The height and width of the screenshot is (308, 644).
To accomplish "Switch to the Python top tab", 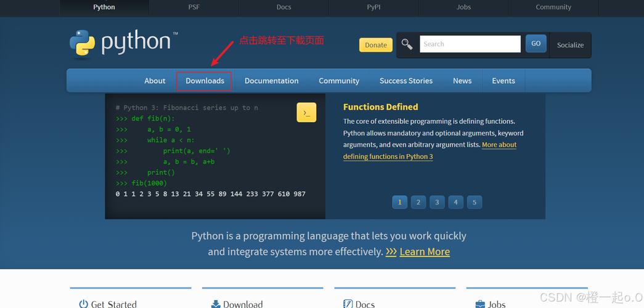I will [x=104, y=7].
